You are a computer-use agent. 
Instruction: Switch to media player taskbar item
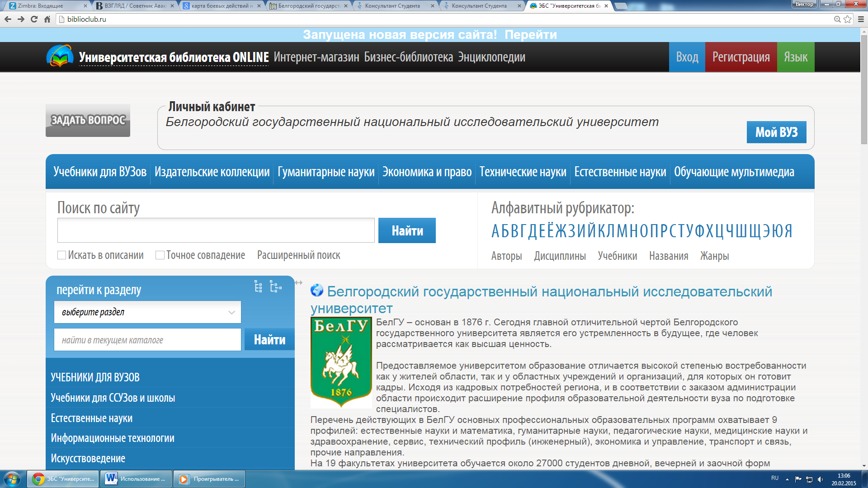[209, 479]
